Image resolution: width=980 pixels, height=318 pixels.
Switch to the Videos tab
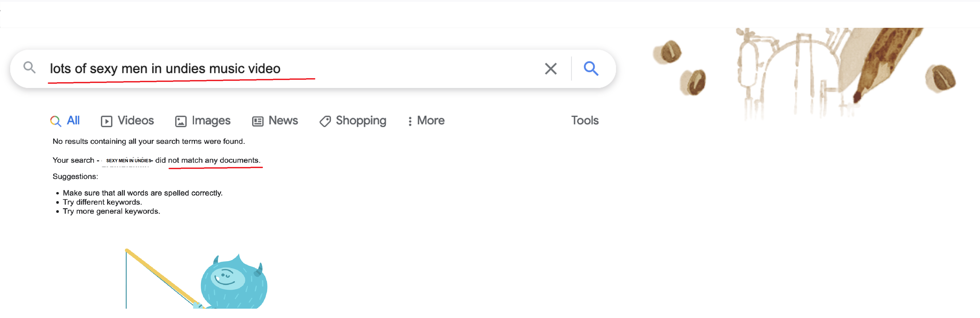pyautogui.click(x=127, y=121)
